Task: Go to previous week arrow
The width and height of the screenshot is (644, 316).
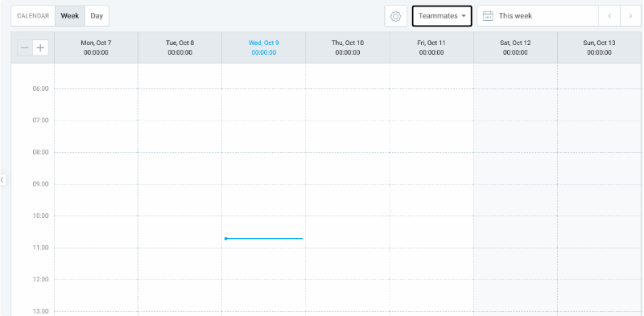Action: [x=609, y=16]
